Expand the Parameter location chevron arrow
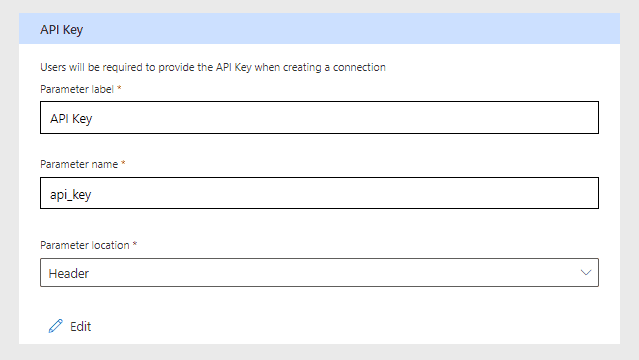The height and width of the screenshot is (360, 639). point(586,272)
